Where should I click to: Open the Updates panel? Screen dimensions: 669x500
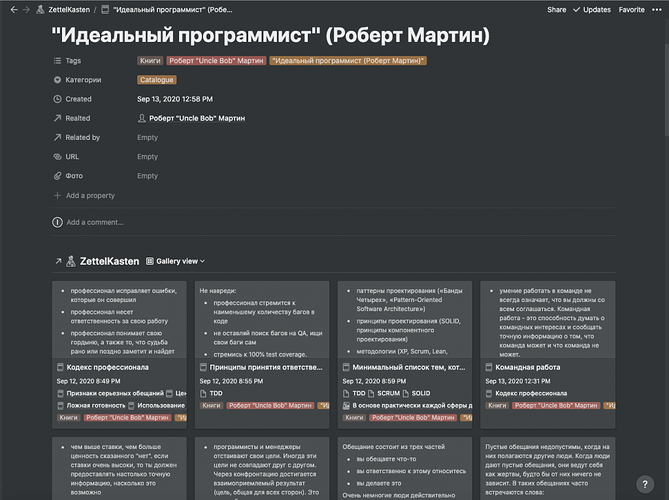pyautogui.click(x=591, y=9)
